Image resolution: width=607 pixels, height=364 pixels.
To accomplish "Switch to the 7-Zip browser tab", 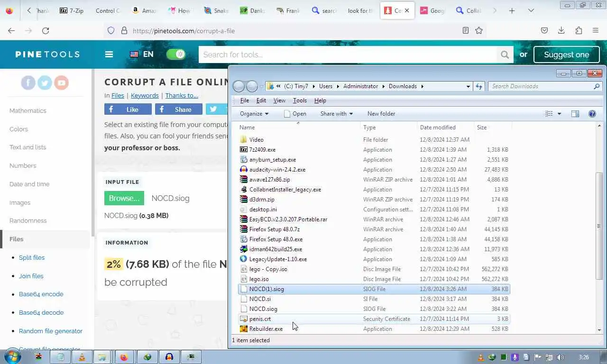I will [72, 10].
